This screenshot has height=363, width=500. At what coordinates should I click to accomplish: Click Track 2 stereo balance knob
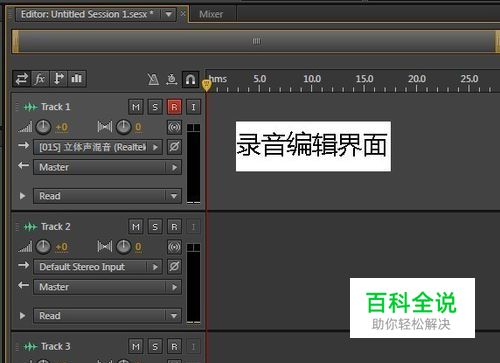click(x=124, y=247)
